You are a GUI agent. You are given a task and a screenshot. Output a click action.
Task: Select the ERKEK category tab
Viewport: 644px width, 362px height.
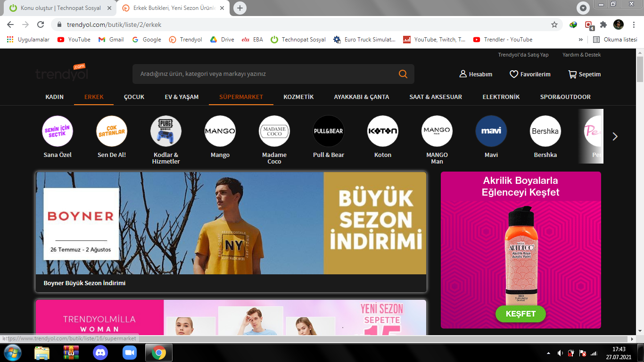94,97
